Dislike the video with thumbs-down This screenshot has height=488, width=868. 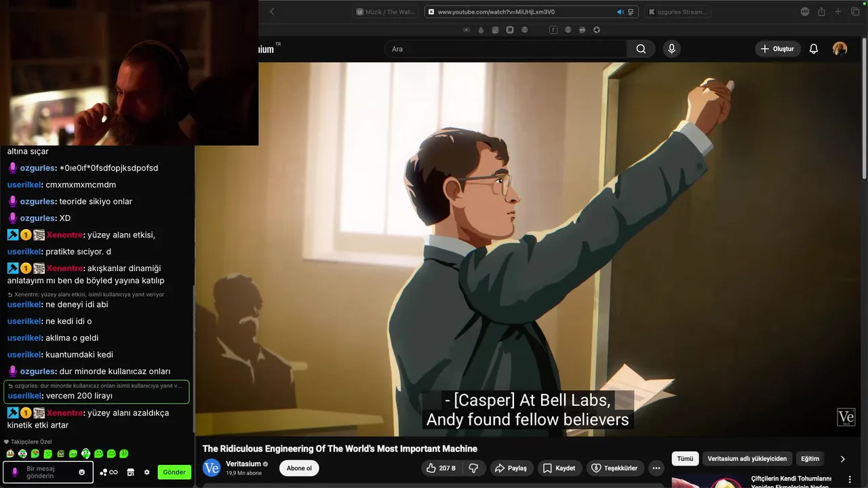[473, 468]
